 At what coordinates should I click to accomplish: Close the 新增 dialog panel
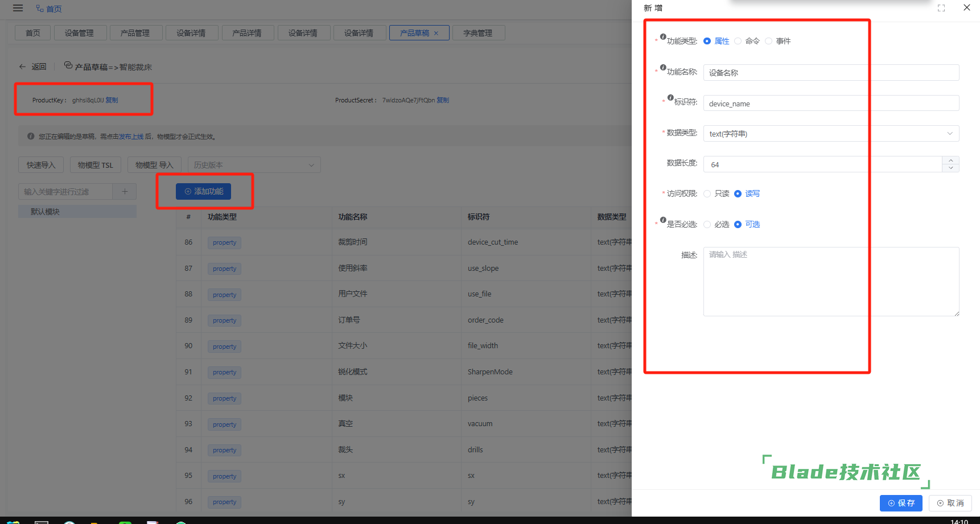pyautogui.click(x=966, y=8)
